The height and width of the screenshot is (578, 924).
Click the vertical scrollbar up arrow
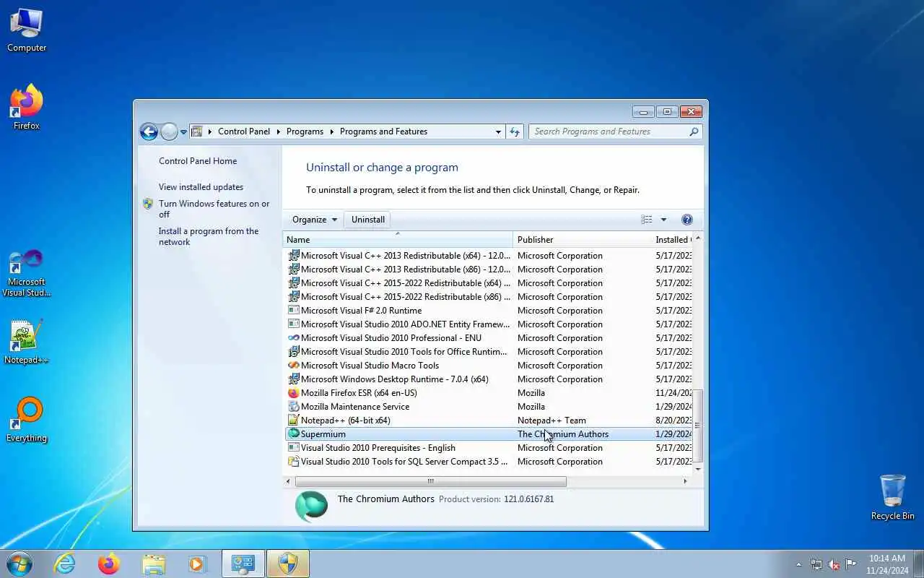coord(697,238)
